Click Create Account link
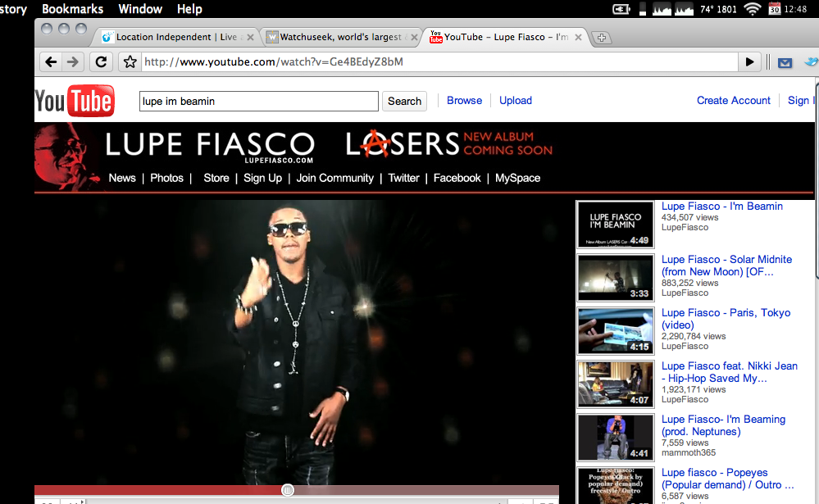This screenshot has height=504, width=819. coord(734,100)
